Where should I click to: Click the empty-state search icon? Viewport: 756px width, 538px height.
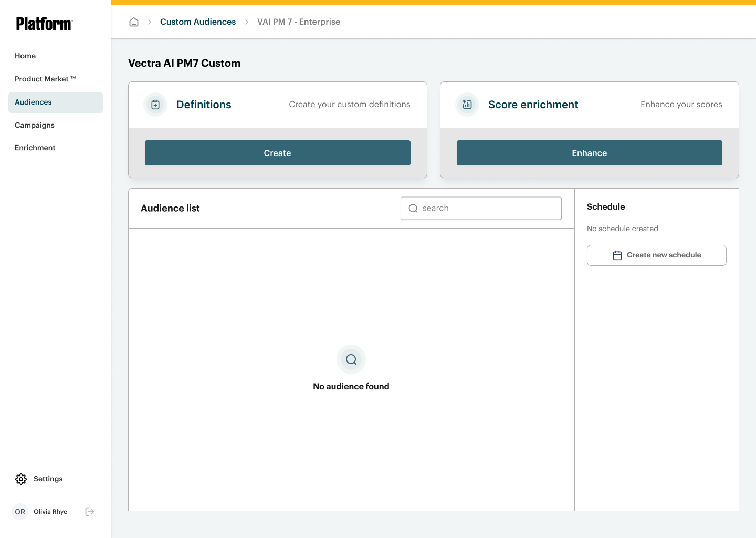point(351,359)
